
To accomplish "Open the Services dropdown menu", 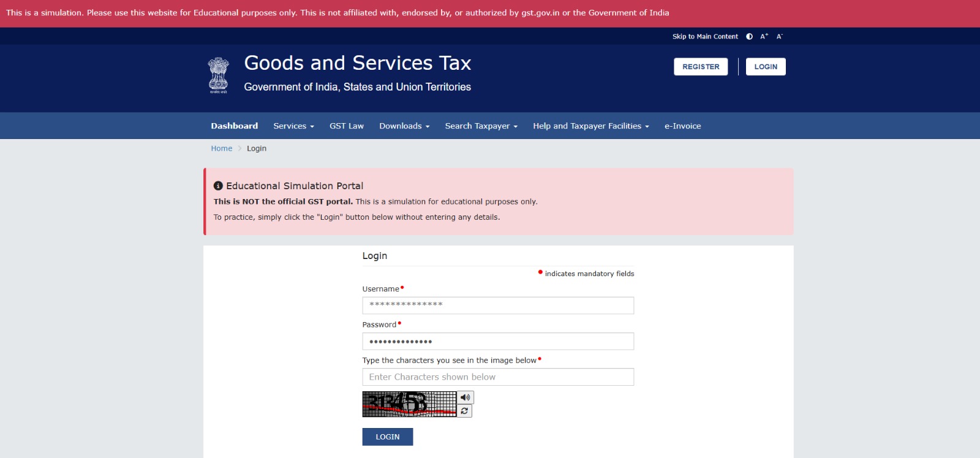I will tap(294, 126).
